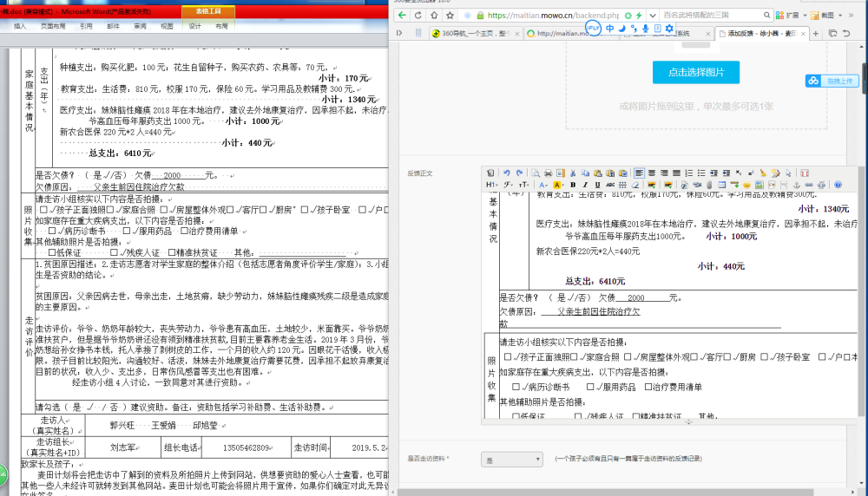Align text left in the editor
This screenshot has width=868, height=496.
639,173
